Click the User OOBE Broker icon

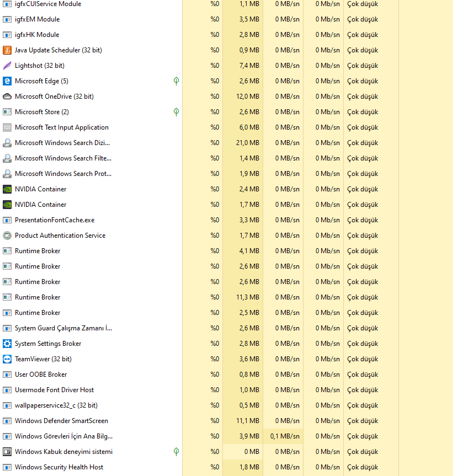7,375
